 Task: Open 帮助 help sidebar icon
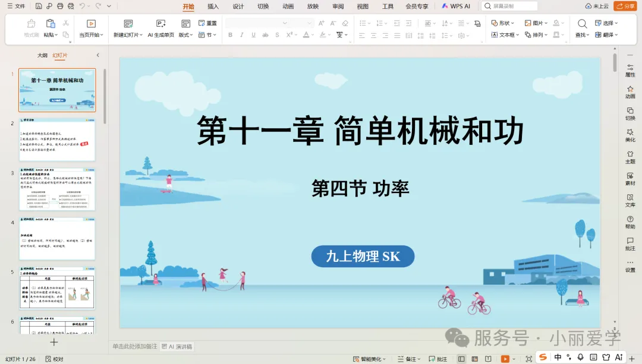[630, 222]
